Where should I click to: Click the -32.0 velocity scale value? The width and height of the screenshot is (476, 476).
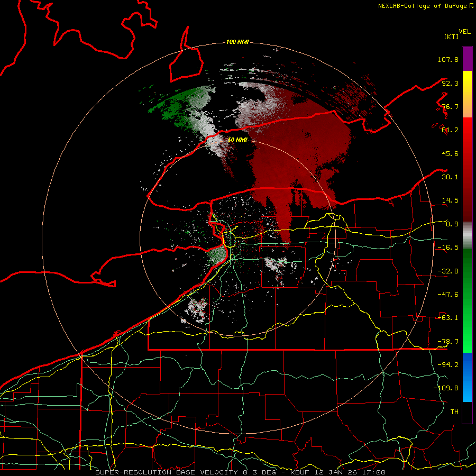tap(448, 271)
